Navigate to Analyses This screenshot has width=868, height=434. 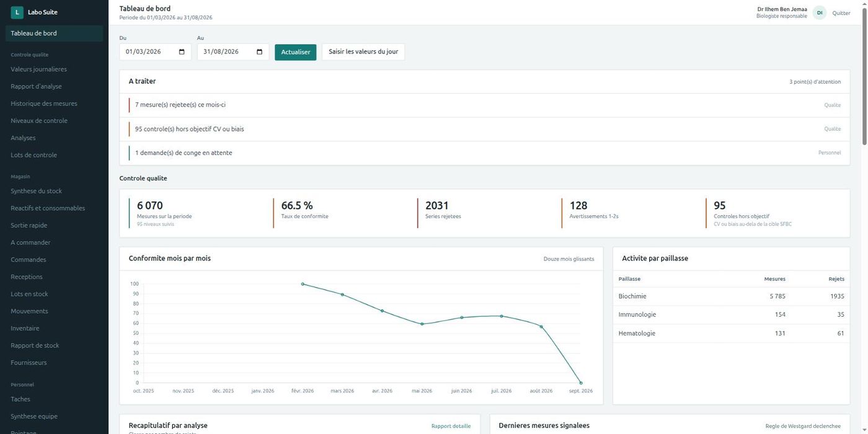tap(23, 138)
